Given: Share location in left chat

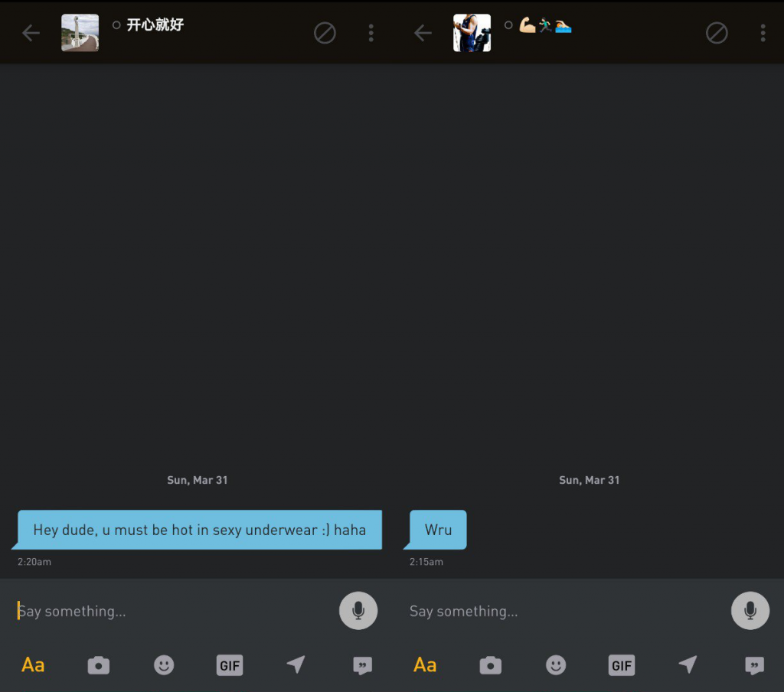Looking at the screenshot, I should (296, 665).
